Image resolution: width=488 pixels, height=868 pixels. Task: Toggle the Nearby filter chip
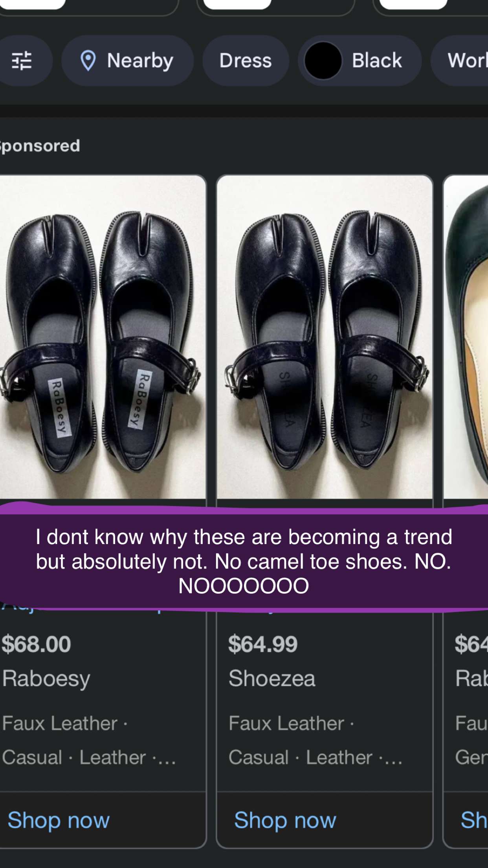tap(128, 61)
